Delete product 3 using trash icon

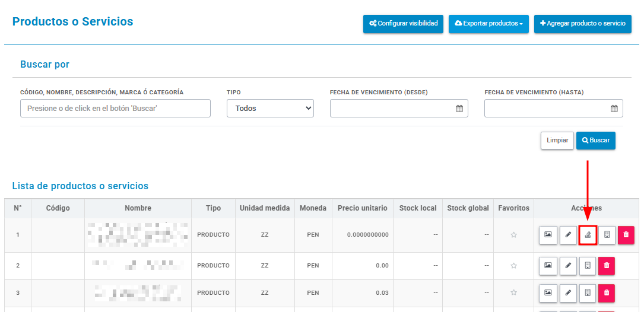click(x=607, y=293)
